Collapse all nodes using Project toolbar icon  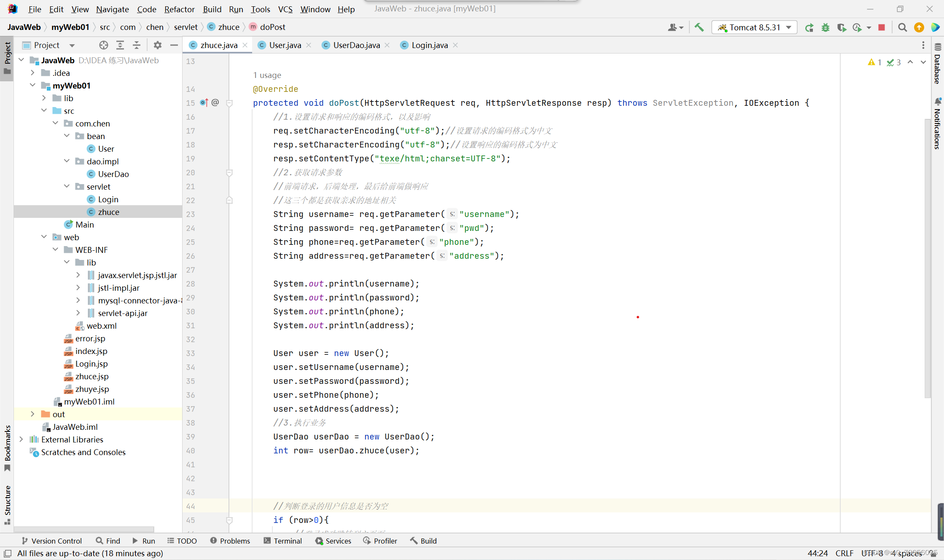[137, 45]
